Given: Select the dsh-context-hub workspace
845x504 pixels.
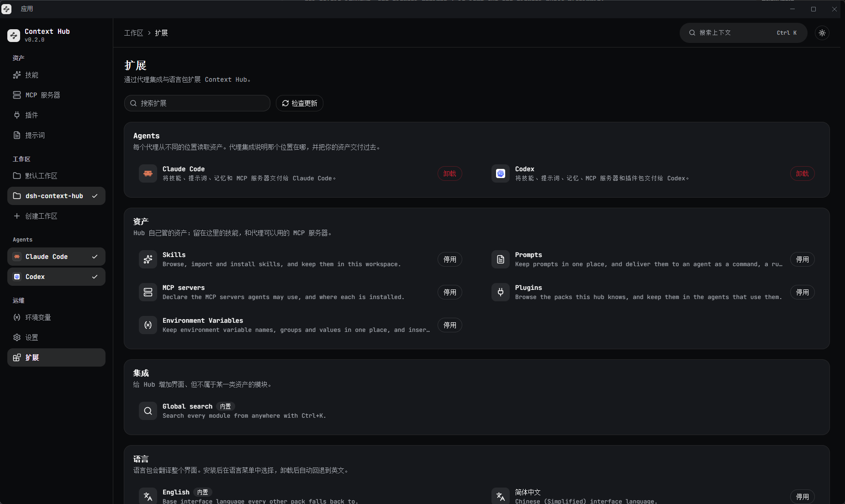Looking at the screenshot, I should click(56, 196).
